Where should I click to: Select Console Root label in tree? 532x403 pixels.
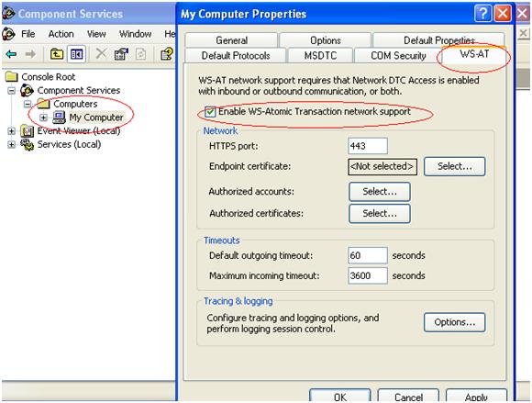(x=49, y=77)
